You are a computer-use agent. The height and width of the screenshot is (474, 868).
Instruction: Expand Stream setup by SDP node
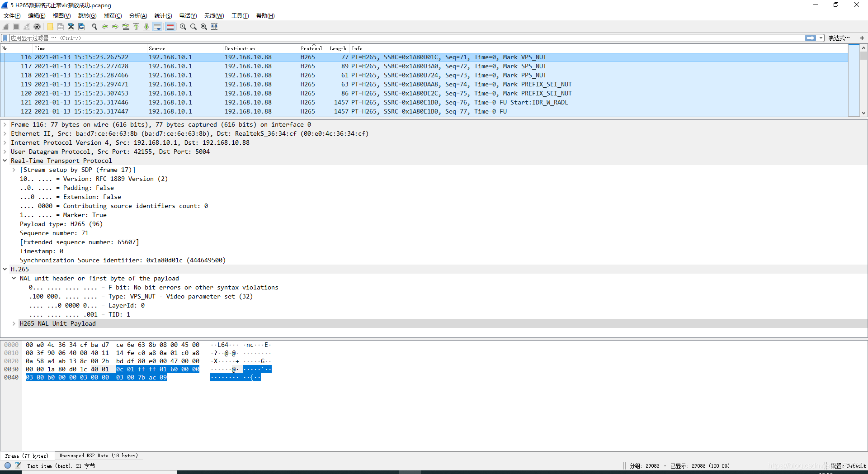14,170
